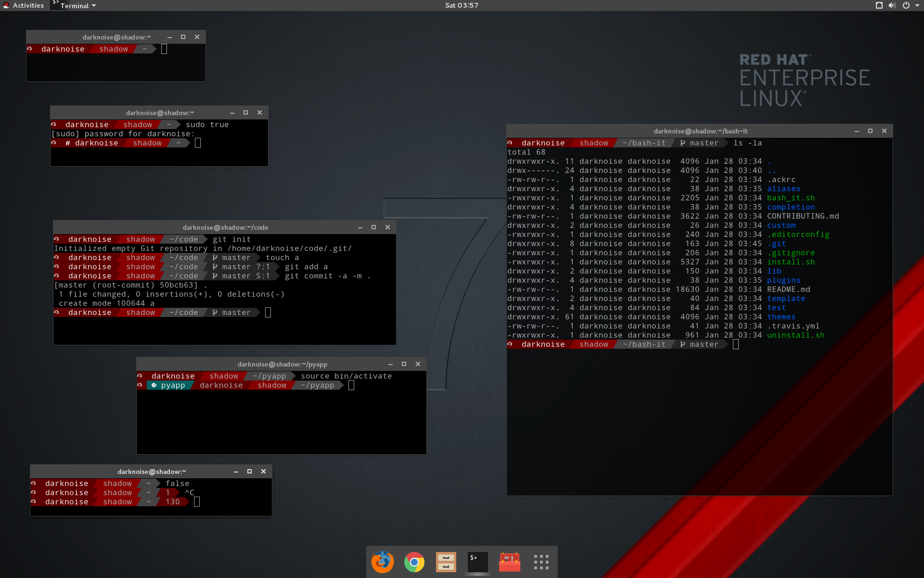Screen dimensions: 924x578
Task: Show all applications with the grid icon
Action: click(541, 562)
